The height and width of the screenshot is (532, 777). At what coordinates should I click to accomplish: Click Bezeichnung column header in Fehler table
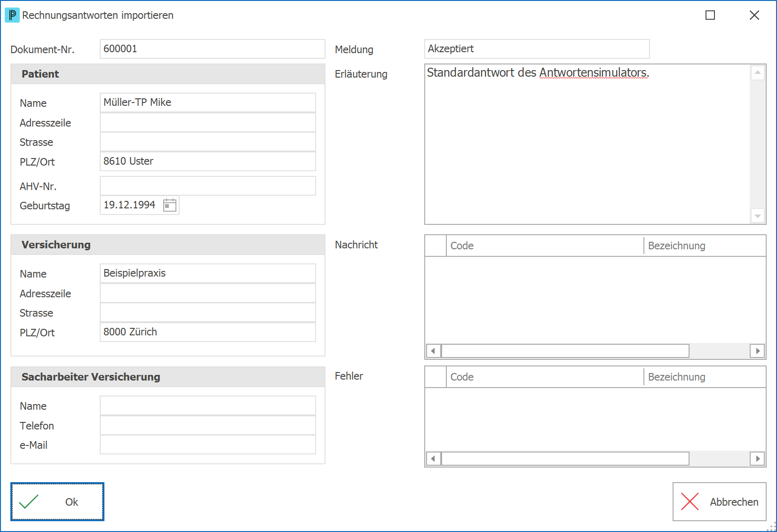[x=705, y=377]
